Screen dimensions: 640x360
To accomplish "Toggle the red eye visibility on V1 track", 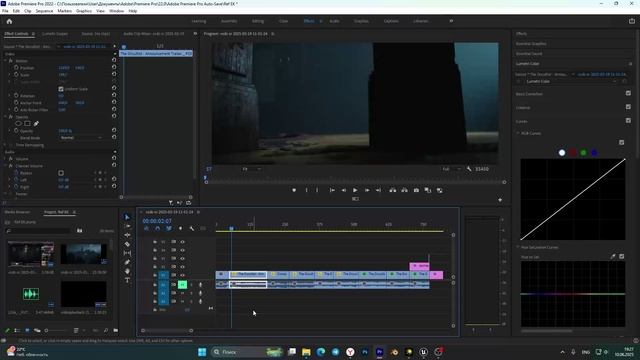I will (182, 275).
